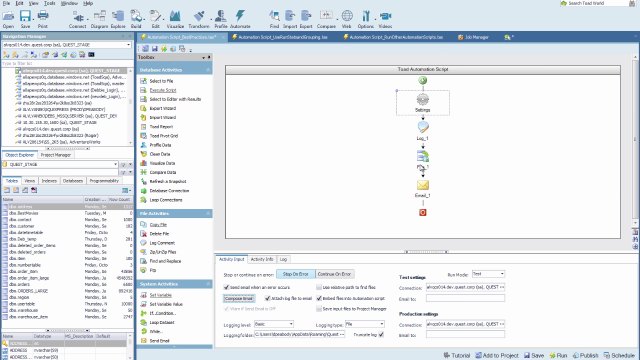
Task: Launch the Automate tool
Action: (x=240, y=19)
